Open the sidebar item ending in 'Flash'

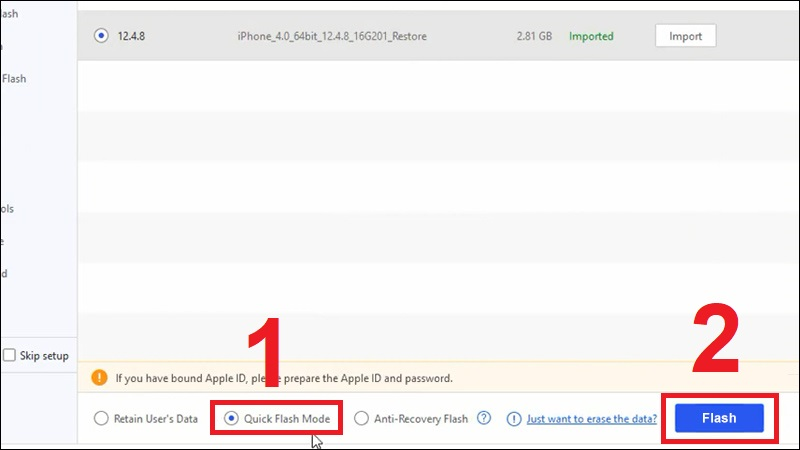pyautogui.click(x=13, y=79)
